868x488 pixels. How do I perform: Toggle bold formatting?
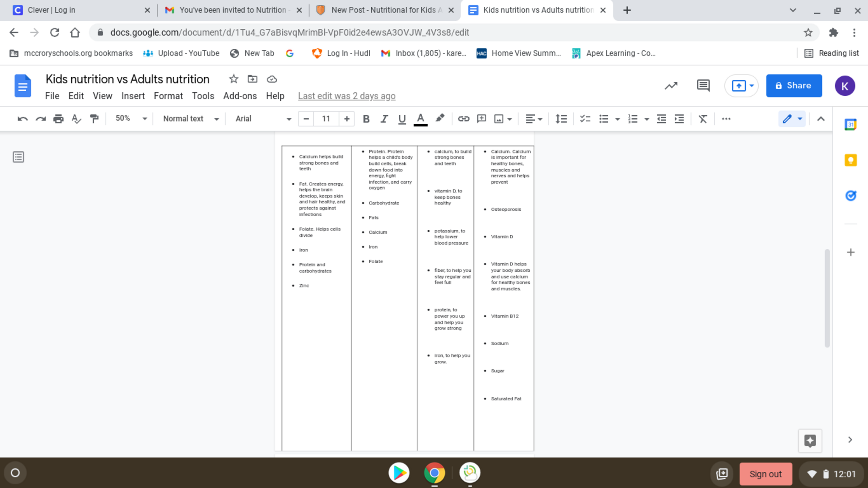(x=366, y=119)
